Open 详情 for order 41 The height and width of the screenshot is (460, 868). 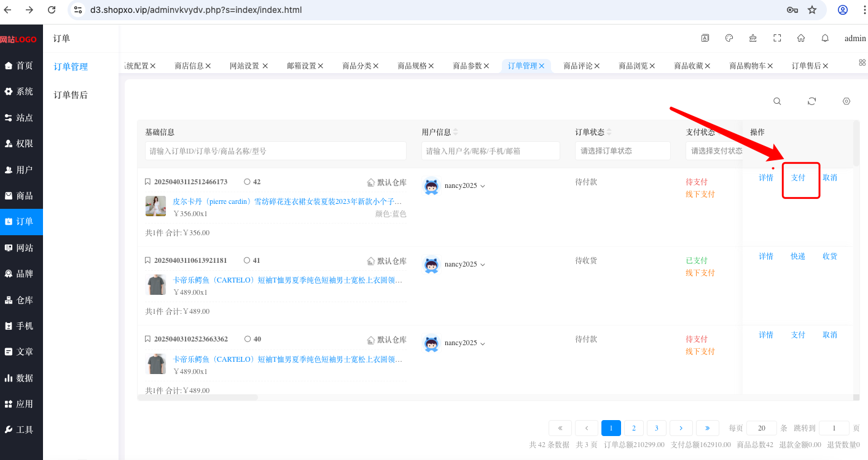tap(766, 256)
